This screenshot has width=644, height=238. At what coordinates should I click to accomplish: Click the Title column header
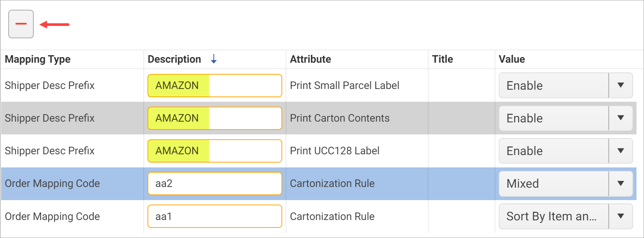click(x=442, y=59)
